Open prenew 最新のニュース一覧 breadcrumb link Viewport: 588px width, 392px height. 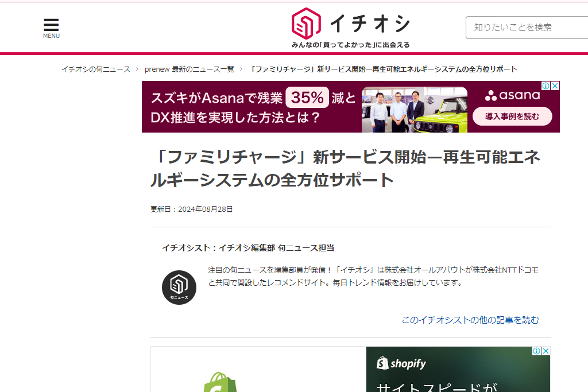[189, 69]
